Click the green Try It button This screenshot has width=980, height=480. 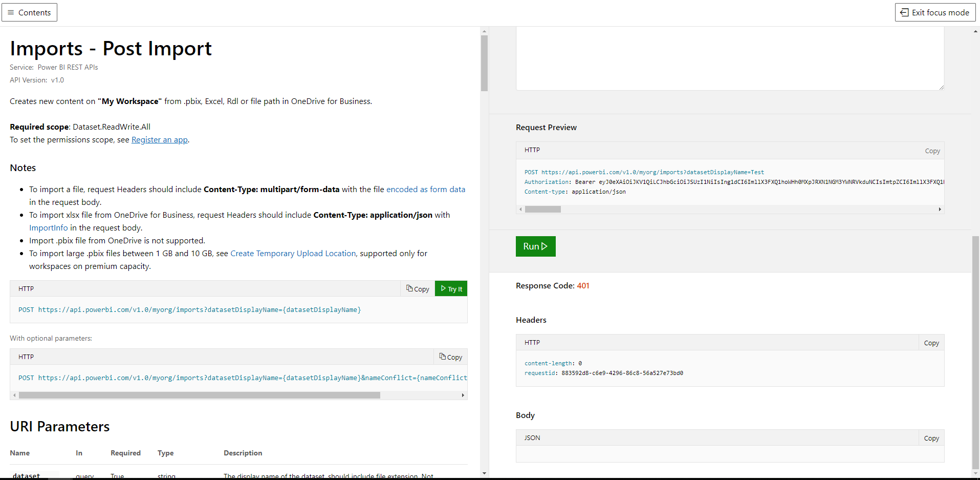tap(451, 289)
